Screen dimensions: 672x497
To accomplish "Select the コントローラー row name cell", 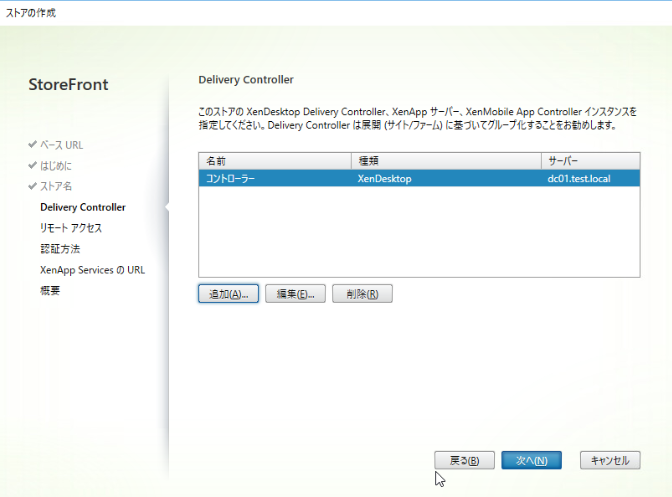I will pyautogui.click(x=231, y=178).
